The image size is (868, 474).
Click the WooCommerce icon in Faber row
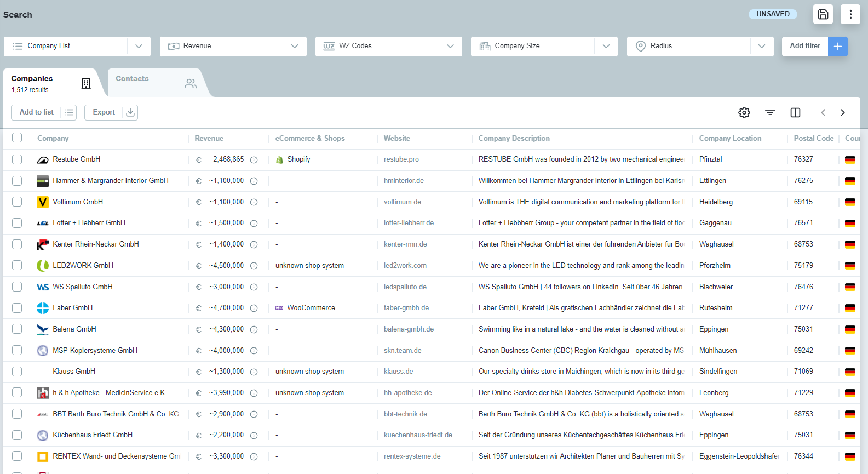pos(279,308)
